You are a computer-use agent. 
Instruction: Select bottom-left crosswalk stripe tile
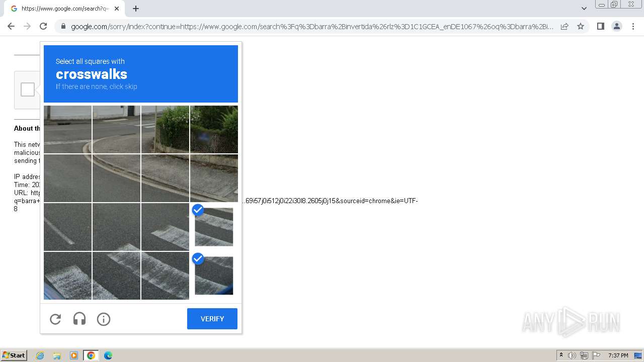coord(67,276)
